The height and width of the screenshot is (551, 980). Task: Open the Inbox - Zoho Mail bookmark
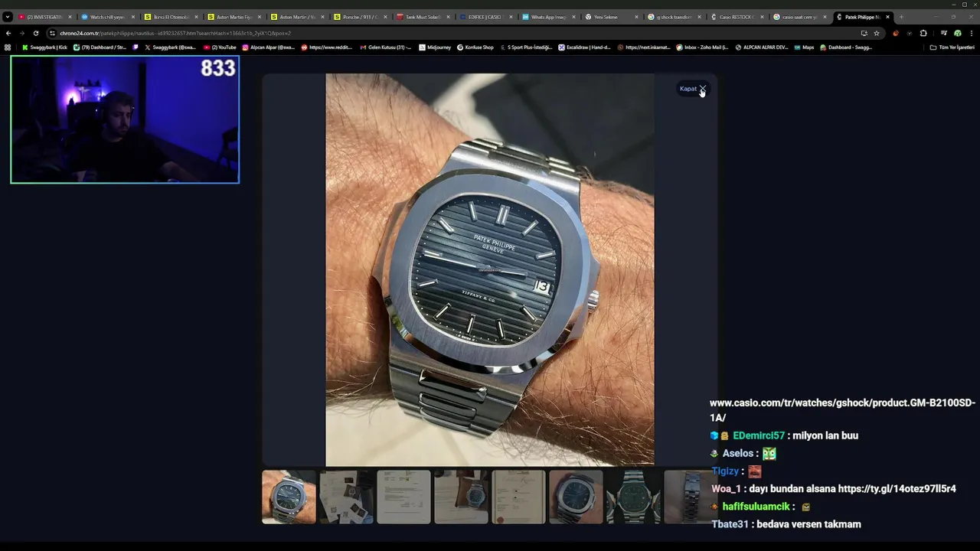tap(702, 47)
